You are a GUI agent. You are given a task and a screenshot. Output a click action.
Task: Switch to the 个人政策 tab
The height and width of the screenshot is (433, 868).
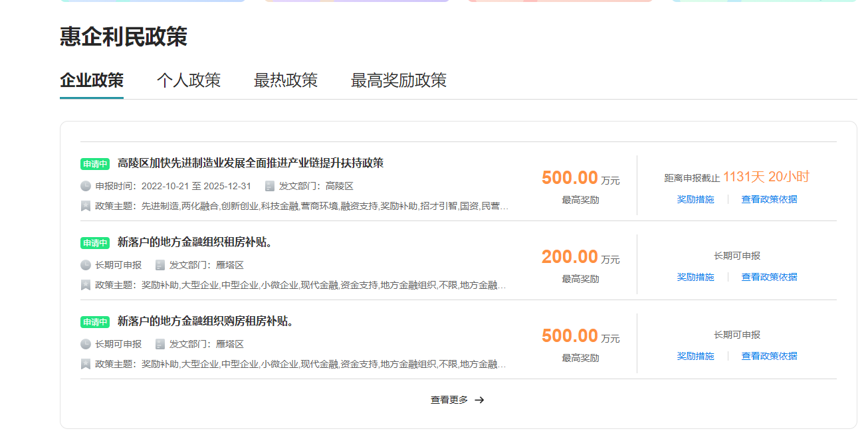[x=188, y=80]
